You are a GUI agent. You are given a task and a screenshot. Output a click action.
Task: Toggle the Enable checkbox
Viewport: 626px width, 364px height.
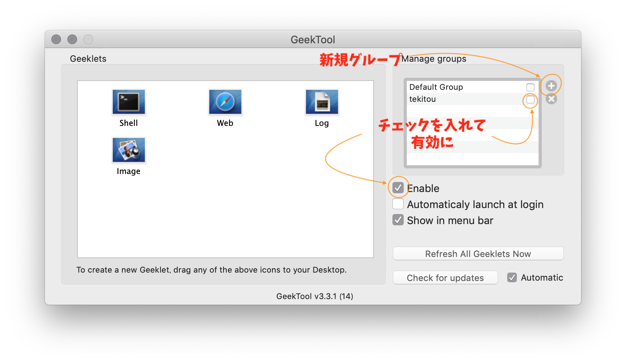(x=398, y=188)
